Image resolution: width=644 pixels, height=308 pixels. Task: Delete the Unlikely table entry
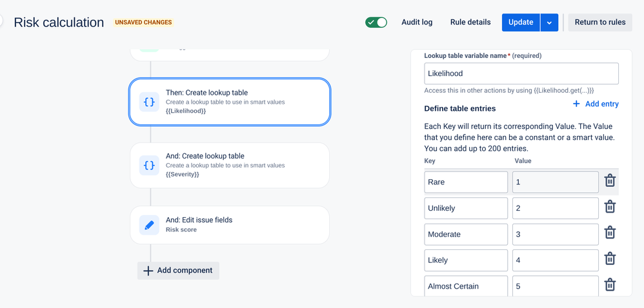(x=610, y=207)
